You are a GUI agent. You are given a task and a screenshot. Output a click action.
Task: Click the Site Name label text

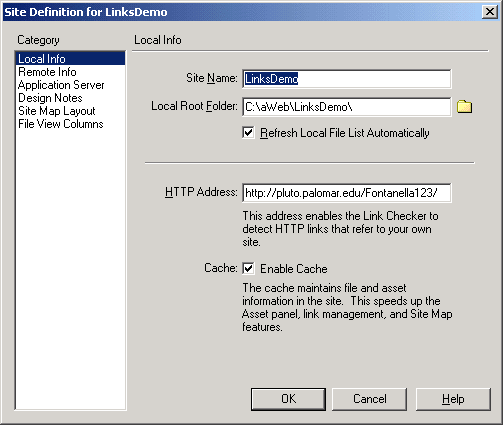tap(212, 78)
